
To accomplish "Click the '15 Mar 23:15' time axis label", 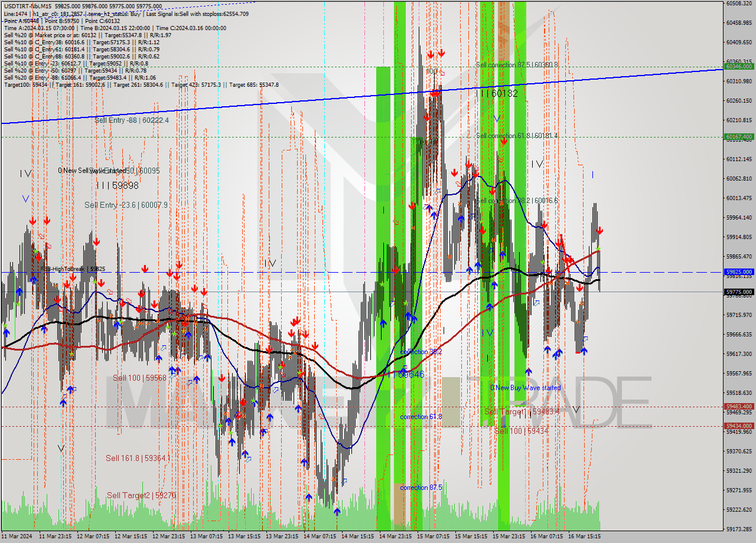I will 509,537.
